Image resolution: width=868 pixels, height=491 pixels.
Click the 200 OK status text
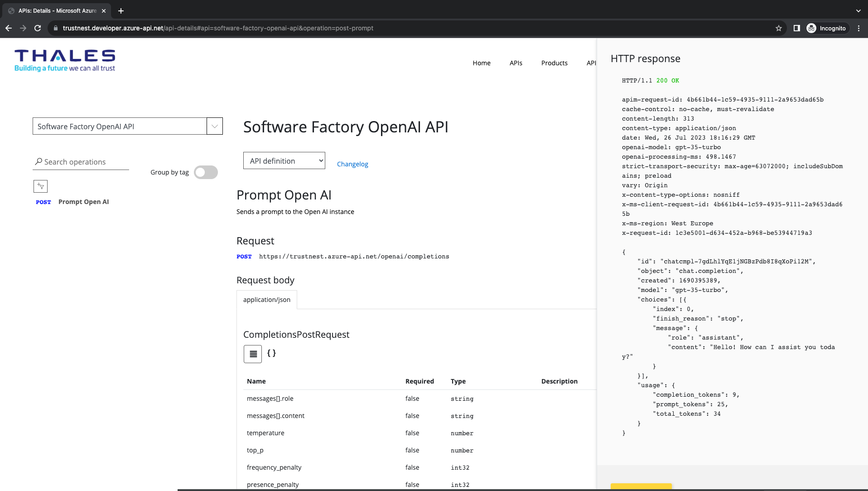click(x=668, y=81)
